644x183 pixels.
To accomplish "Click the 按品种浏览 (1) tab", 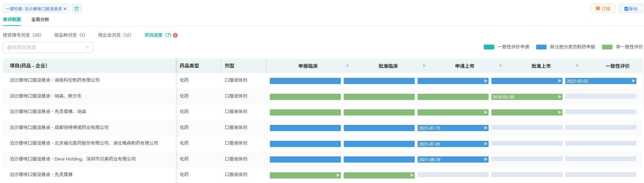I will click(x=69, y=35).
